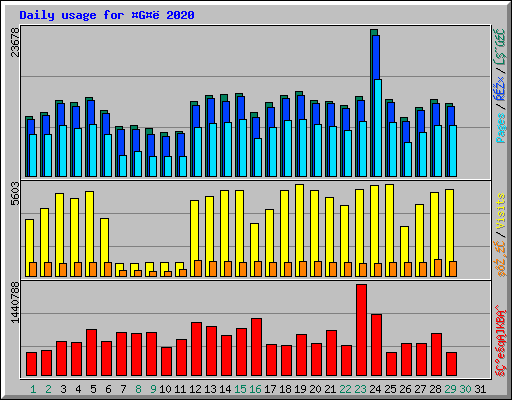Click the red bar above day 29
Image resolution: width=512 pixels, height=400 pixels.
click(451, 364)
